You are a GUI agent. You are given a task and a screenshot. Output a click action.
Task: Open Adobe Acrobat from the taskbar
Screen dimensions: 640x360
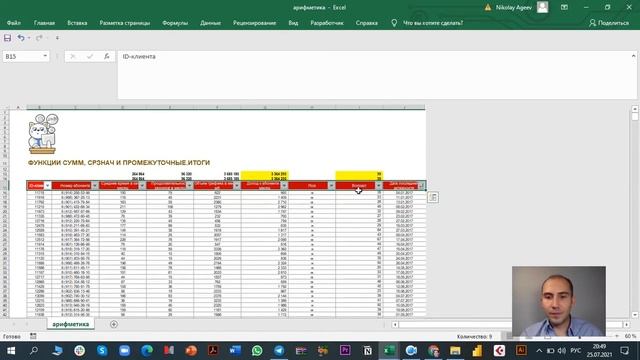213,351
